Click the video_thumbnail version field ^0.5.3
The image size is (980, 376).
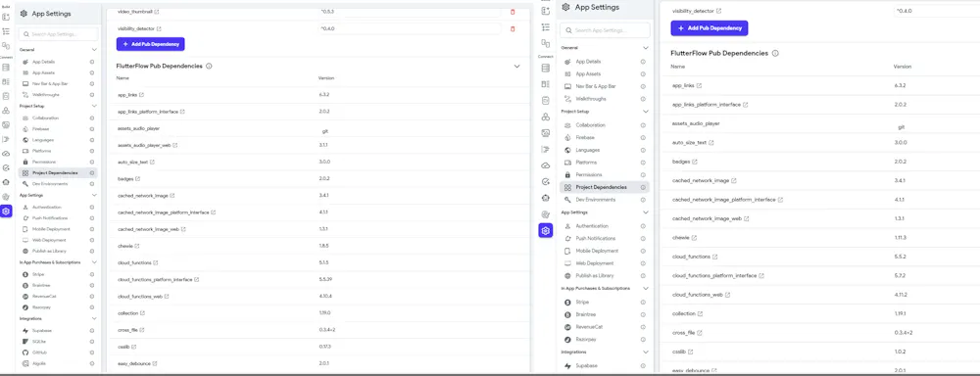[x=410, y=12]
